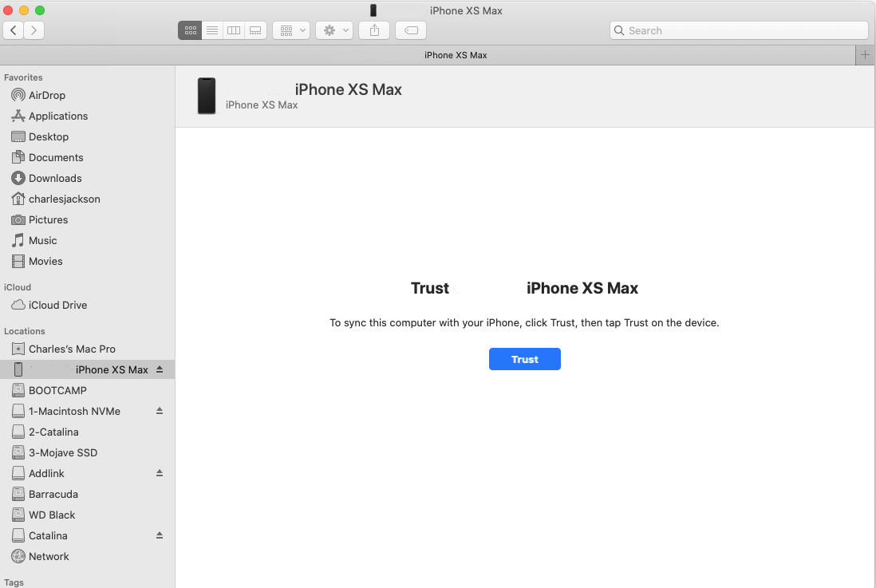The height and width of the screenshot is (588, 876).
Task: Eject the 1-Macintosh NVMe volume
Action: click(160, 411)
